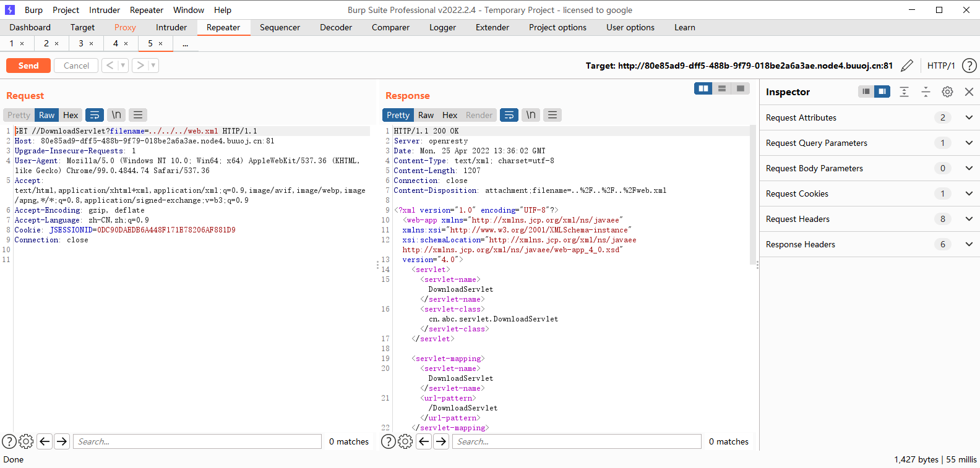This screenshot has height=468, width=980.
Task: Go back in request history
Action: click(x=110, y=66)
